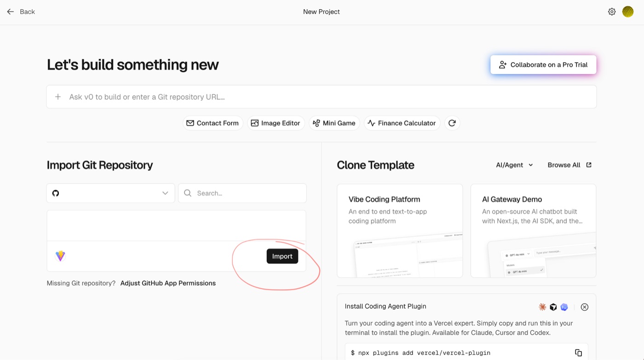
Task: Refresh the prompt suggestions
Action: coord(452,123)
